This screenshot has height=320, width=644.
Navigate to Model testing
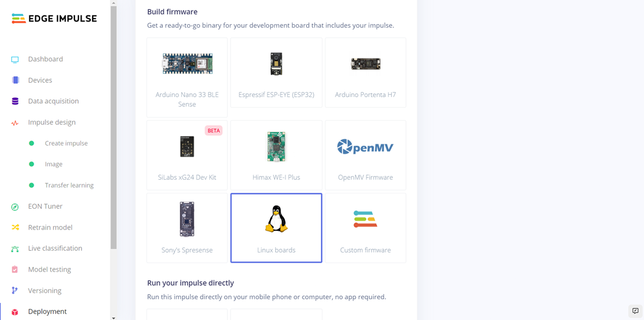(49, 269)
